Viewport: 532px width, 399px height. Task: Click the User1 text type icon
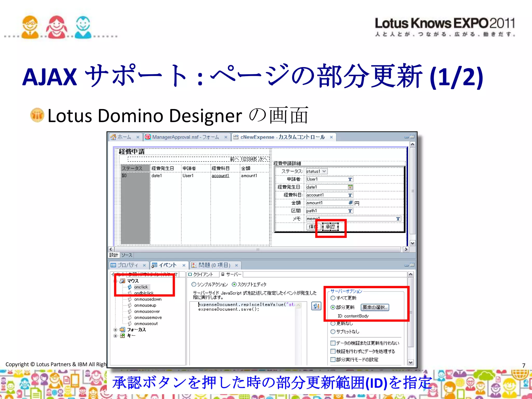[350, 179]
